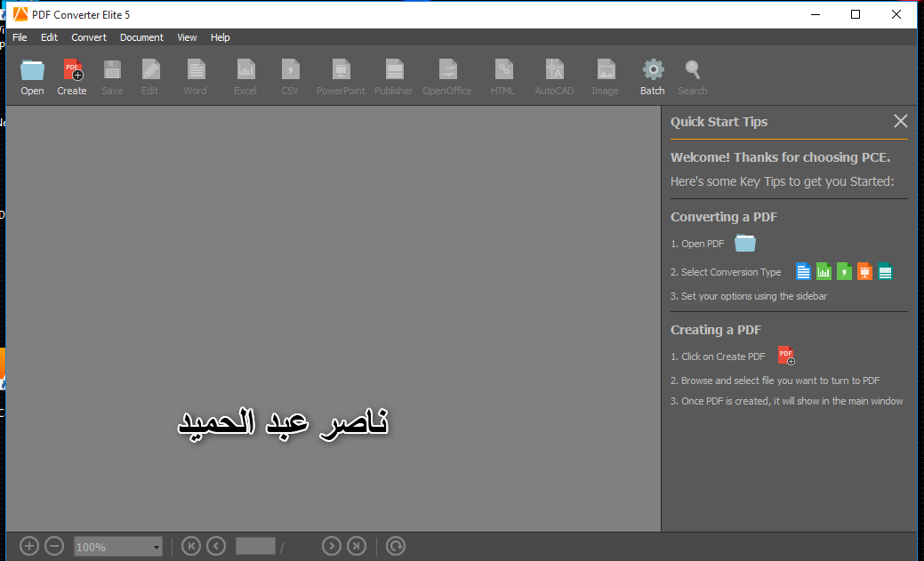Image resolution: width=924 pixels, height=561 pixels.
Task: Click the teal Publisher icon in tips panel
Action: 885,271
